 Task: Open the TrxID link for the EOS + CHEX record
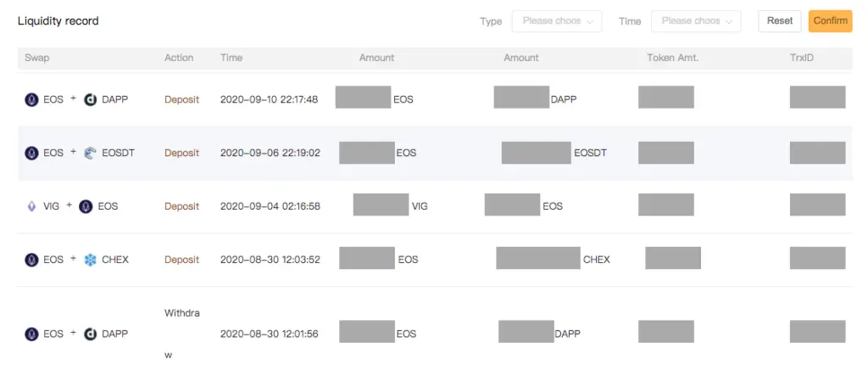(x=818, y=258)
